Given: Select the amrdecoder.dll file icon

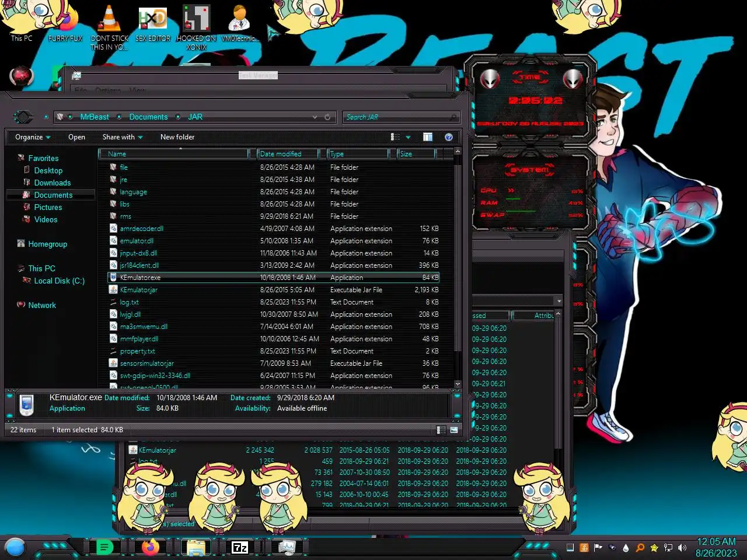Looking at the screenshot, I should pos(113,229).
